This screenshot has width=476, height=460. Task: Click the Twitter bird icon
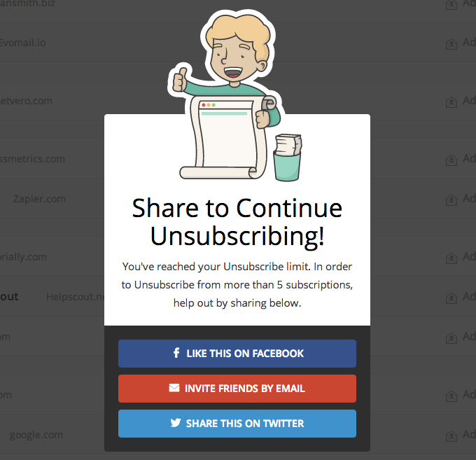pos(176,423)
